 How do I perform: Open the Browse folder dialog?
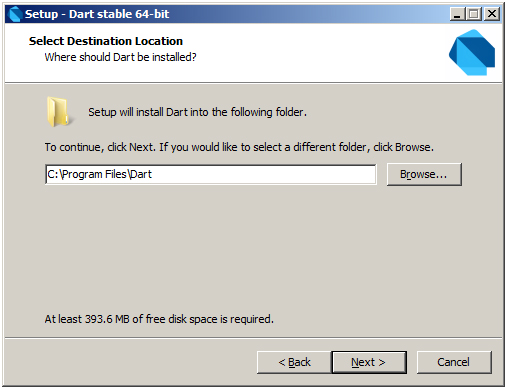click(x=424, y=174)
